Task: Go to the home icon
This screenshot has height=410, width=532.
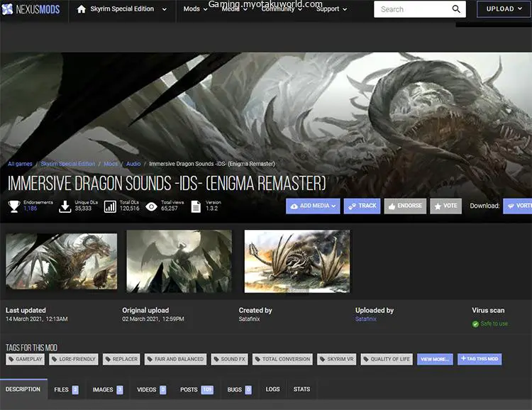Action: tap(81, 9)
